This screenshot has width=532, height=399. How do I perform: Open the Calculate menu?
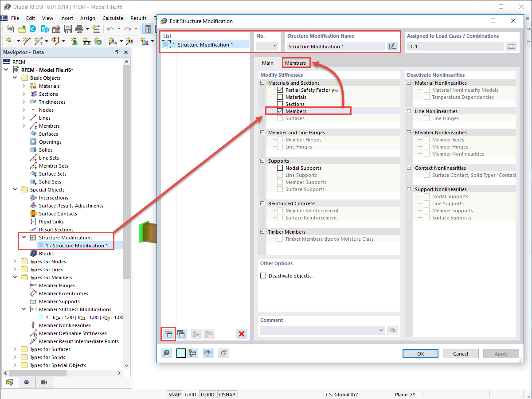[x=113, y=18]
